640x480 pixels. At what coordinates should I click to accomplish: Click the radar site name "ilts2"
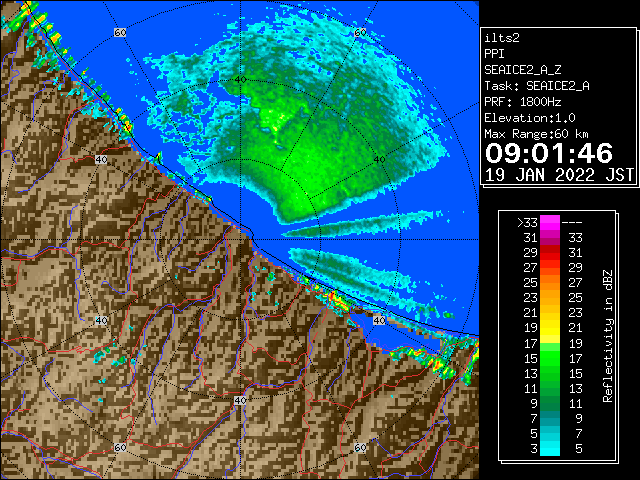pyautogui.click(x=502, y=38)
